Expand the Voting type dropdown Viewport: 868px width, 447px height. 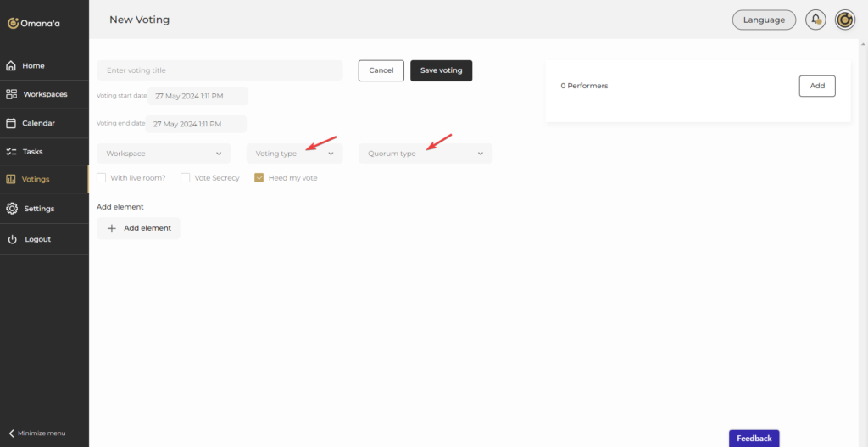(x=294, y=154)
